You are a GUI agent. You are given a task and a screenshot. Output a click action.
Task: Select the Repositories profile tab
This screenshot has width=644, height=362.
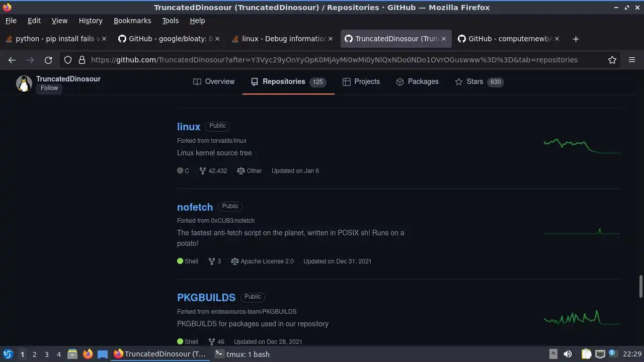(x=288, y=81)
